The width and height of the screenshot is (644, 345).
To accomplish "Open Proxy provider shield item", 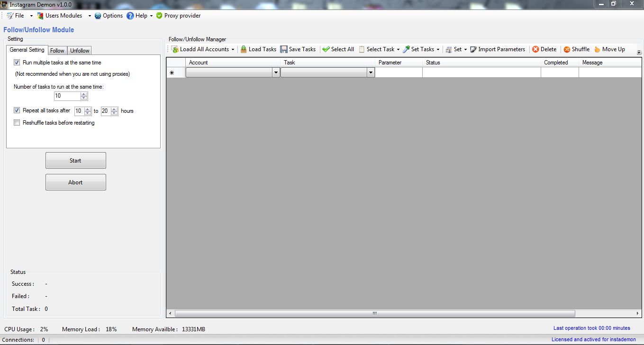I will click(x=178, y=16).
